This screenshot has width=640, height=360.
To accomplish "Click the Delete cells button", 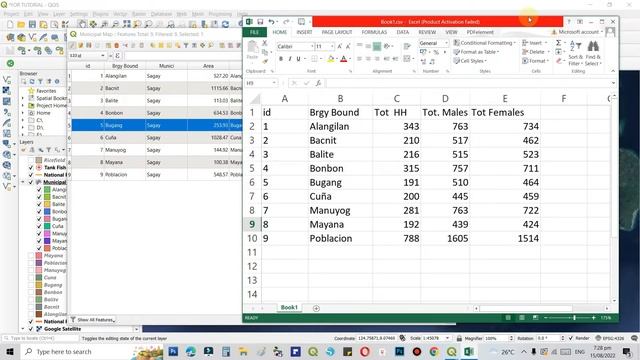I will pos(535,52).
